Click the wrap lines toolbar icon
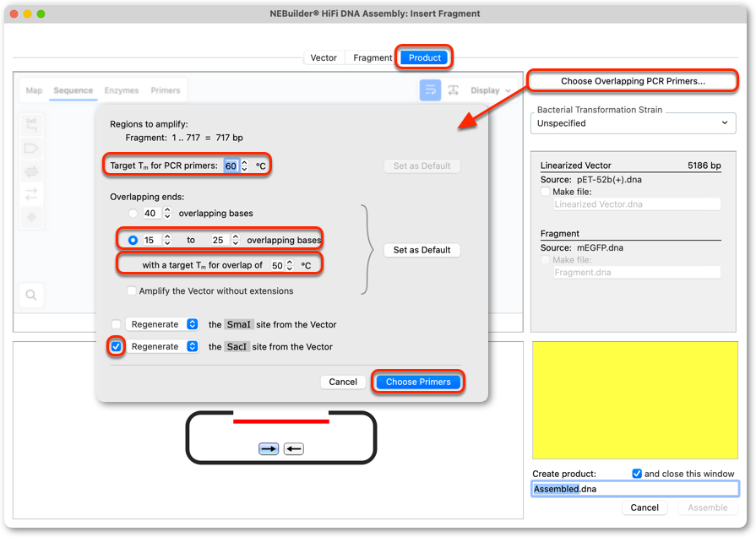756x537 pixels. pos(430,90)
